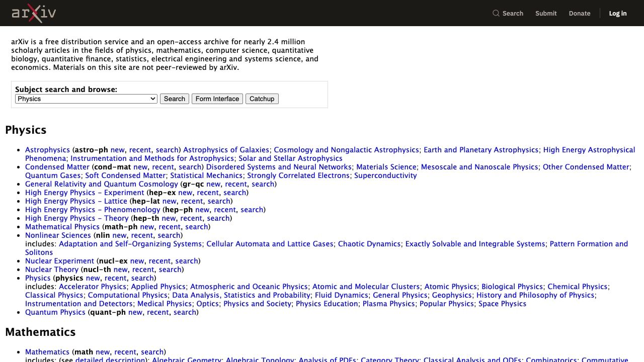Open High Energy Physics - Experiment
This screenshot has width=644, height=362.
coord(85,193)
